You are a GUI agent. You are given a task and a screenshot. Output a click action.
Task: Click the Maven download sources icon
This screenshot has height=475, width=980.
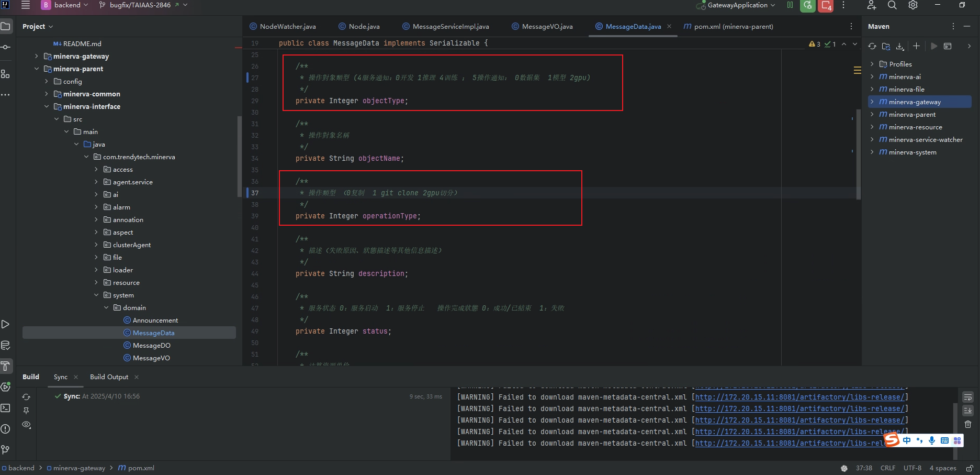(900, 46)
